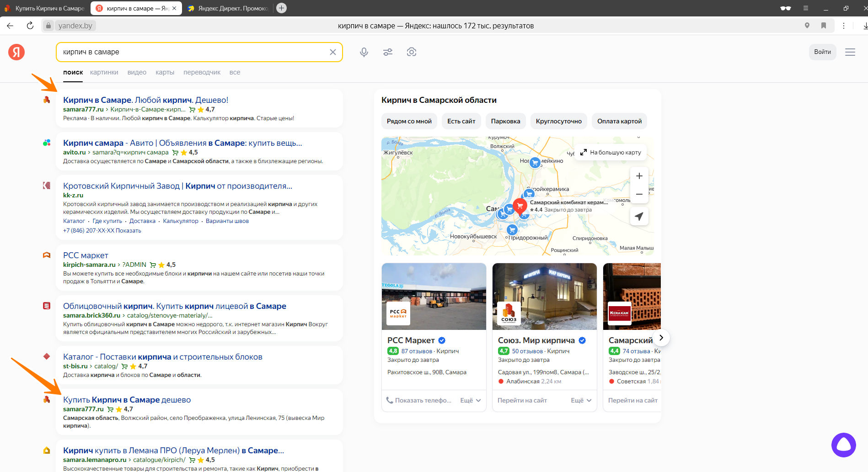The image size is (868, 472).
Task: Click the Где купить sitelink
Action: point(107,221)
